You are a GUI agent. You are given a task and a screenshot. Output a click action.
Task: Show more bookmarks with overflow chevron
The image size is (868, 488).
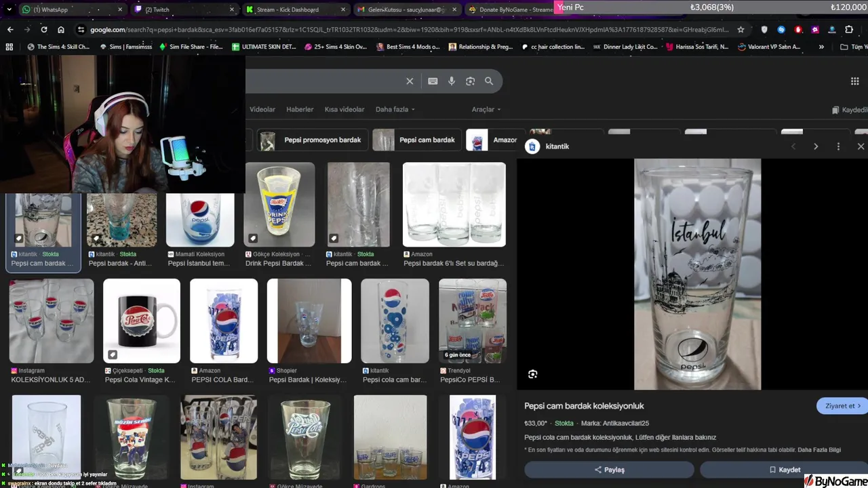click(x=821, y=47)
